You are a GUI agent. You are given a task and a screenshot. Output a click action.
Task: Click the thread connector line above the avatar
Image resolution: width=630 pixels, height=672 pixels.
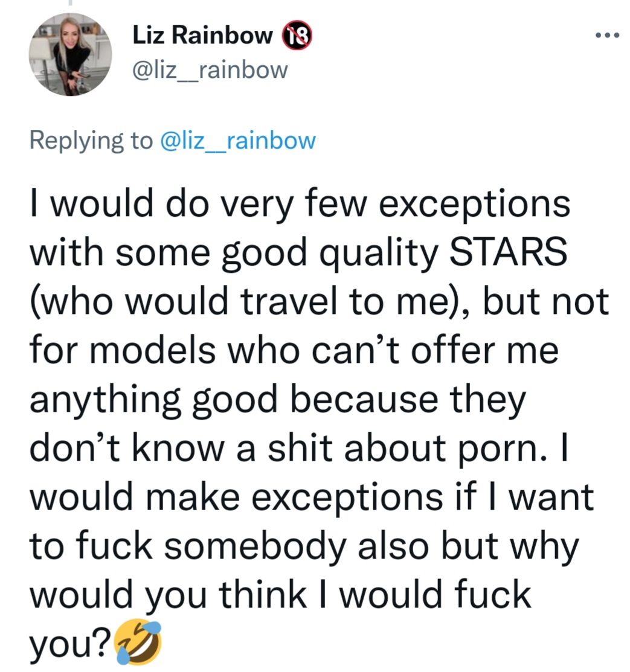pyautogui.click(x=69, y=3)
